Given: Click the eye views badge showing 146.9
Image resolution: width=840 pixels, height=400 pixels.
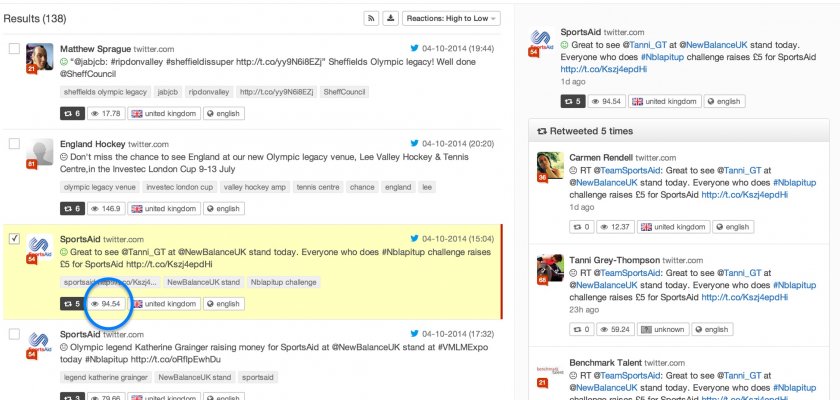Looking at the screenshot, I should (105, 209).
